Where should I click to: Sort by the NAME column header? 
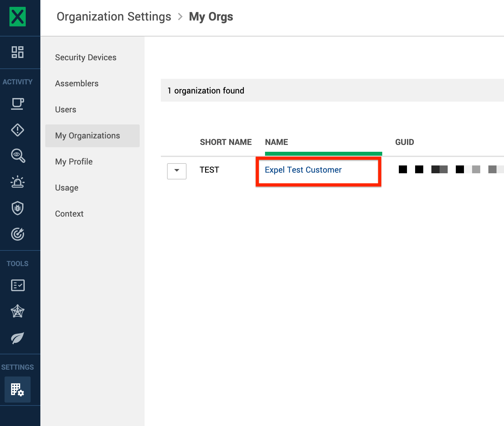pos(276,142)
